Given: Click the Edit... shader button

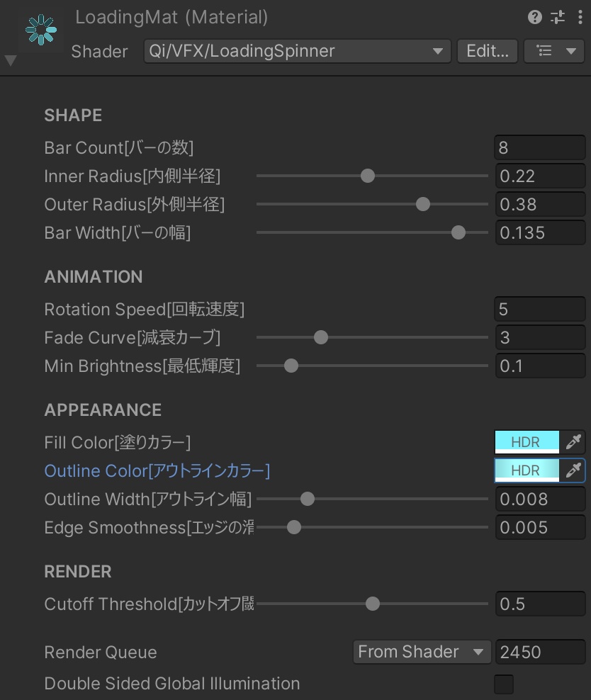Looking at the screenshot, I should pyautogui.click(x=488, y=51).
